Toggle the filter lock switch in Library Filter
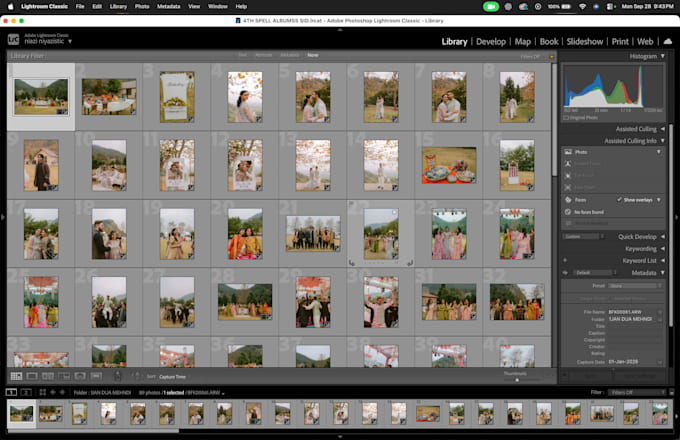 (x=552, y=56)
